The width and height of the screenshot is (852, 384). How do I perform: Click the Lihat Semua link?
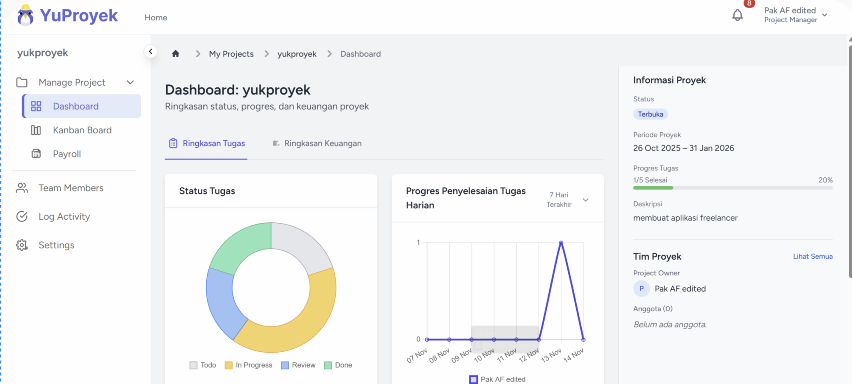pyautogui.click(x=813, y=256)
